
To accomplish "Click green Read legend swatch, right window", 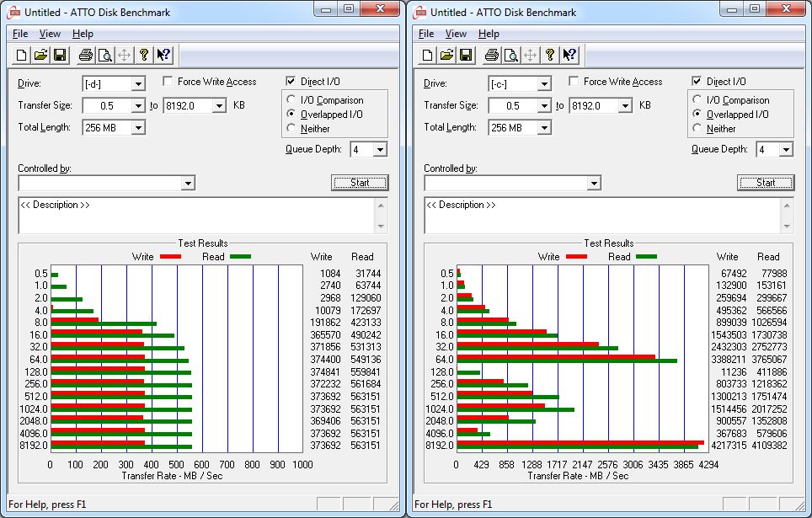I will (x=646, y=256).
